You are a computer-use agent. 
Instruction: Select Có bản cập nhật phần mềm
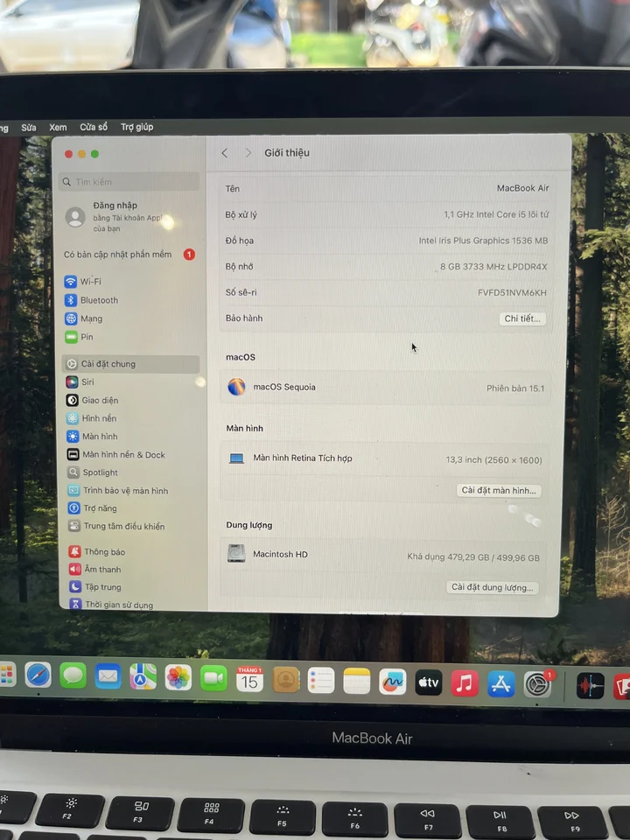point(118,255)
